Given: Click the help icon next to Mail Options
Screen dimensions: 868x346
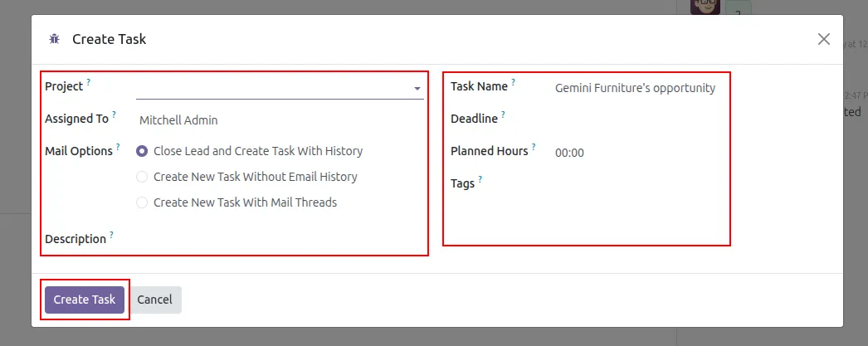Looking at the screenshot, I should click(x=118, y=147).
